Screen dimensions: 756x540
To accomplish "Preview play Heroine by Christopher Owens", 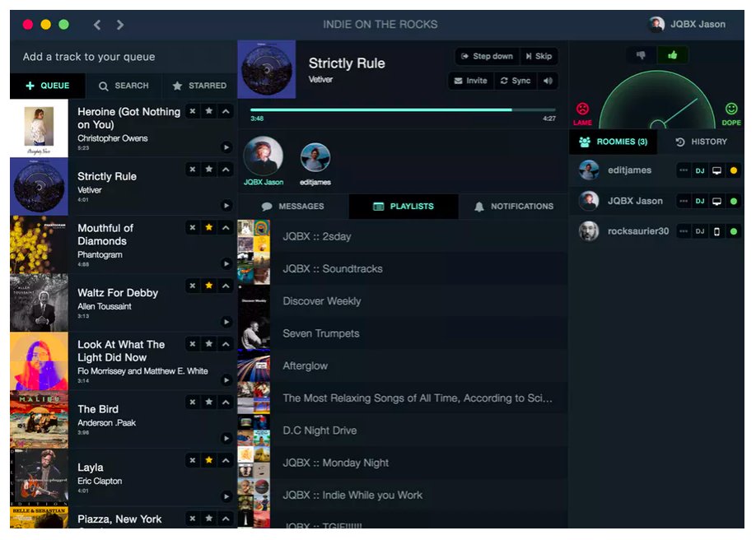I will 226,147.
